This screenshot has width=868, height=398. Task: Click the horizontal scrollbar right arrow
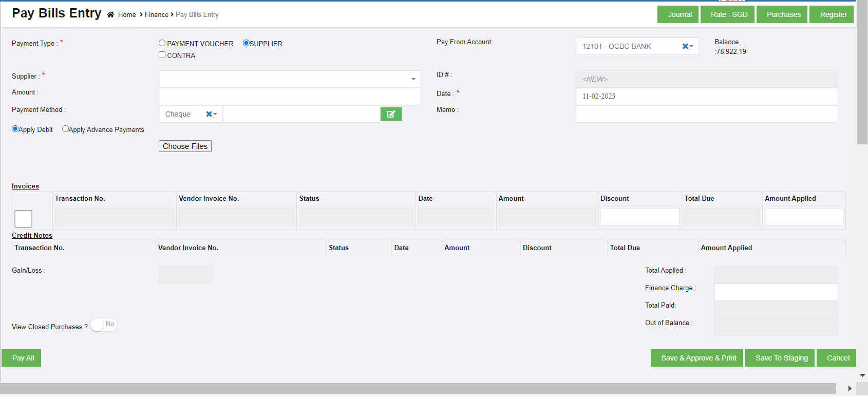tap(850, 388)
